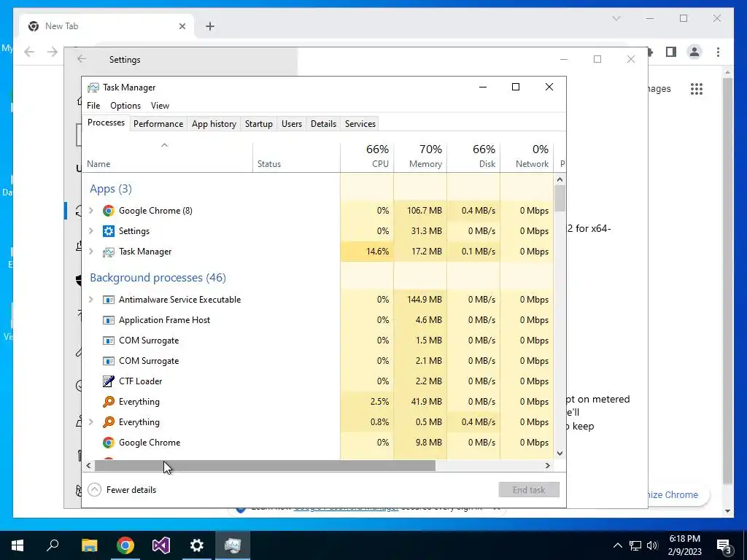Collapse to Fewer details view
This screenshot has width=747, height=560.
[x=123, y=489]
